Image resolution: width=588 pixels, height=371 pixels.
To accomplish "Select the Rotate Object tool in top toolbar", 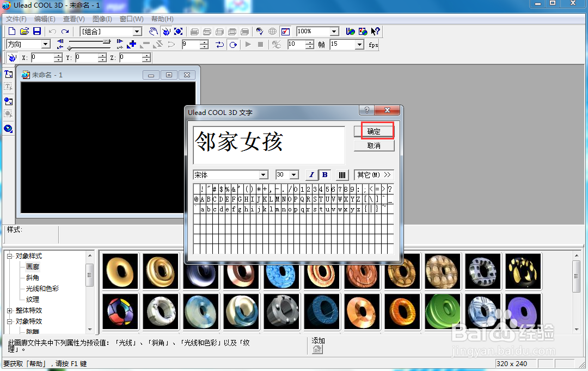I will (166, 32).
